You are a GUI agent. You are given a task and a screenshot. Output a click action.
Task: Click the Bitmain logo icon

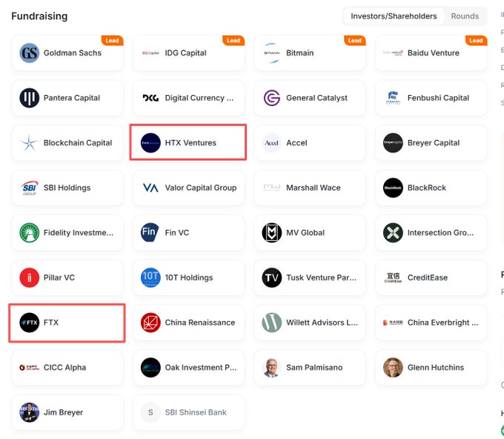(271, 53)
